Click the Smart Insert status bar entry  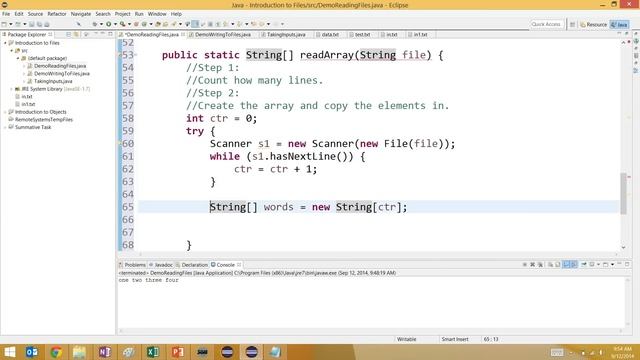(455, 339)
